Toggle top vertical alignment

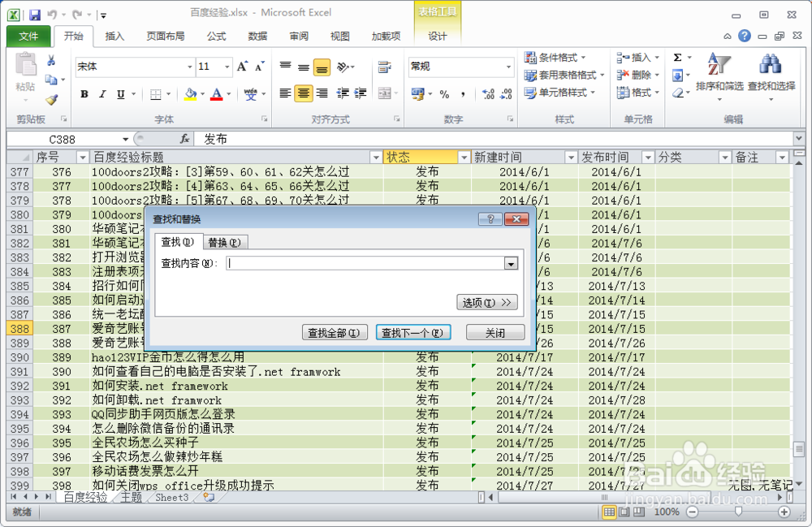285,67
